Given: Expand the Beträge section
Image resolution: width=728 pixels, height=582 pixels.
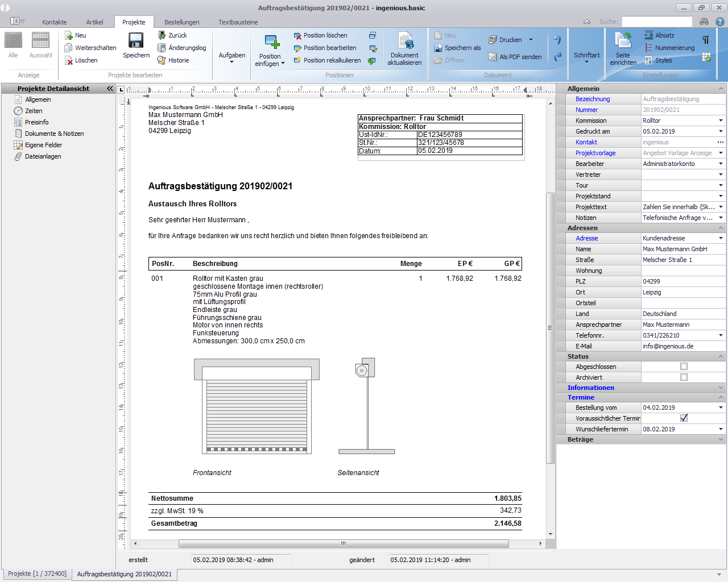Looking at the screenshot, I should point(721,439).
